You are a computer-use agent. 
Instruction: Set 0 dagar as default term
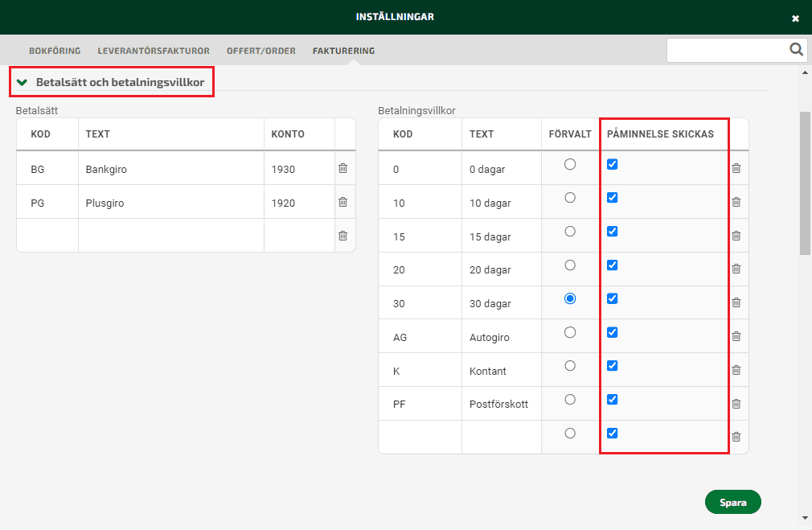[570, 164]
